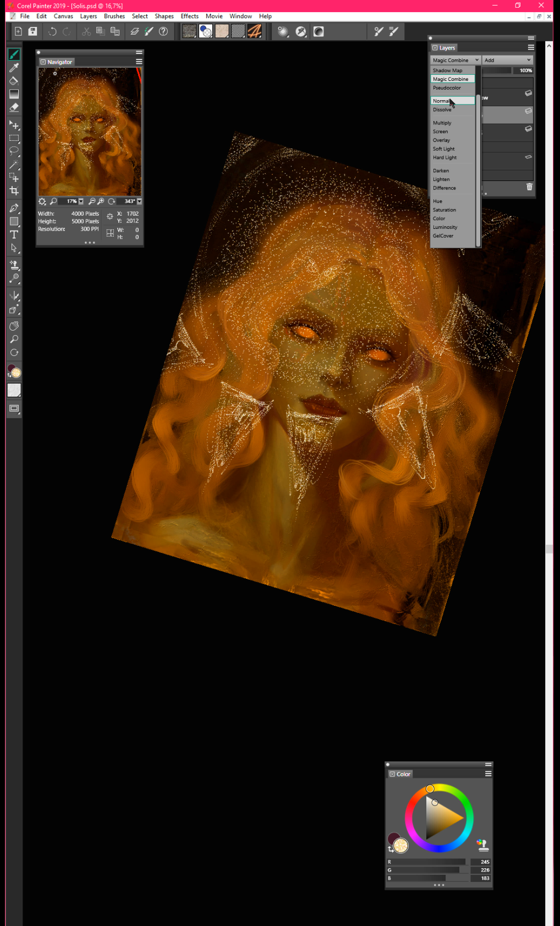Choose GelCover composite method
The width and height of the screenshot is (560, 926).
[x=452, y=235]
